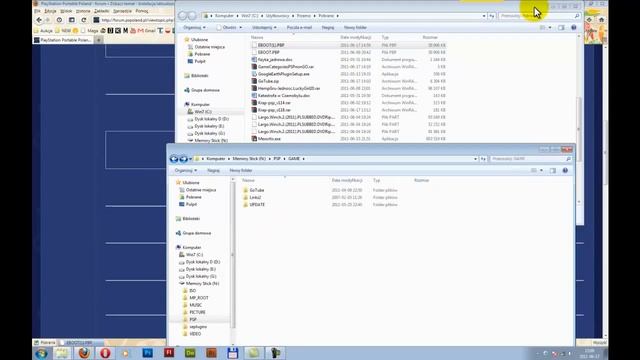The height and width of the screenshot is (360, 640).
Task: Open MUSIC folder in navigation tree
Action: [196, 305]
